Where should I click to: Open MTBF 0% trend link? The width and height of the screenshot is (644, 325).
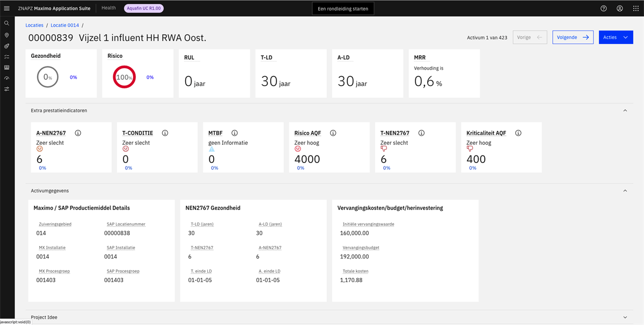(x=214, y=168)
